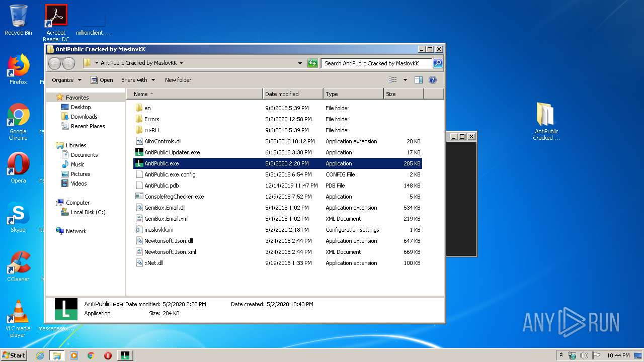Sort by Type column header
Screen dimensions: 644x362
(353, 94)
